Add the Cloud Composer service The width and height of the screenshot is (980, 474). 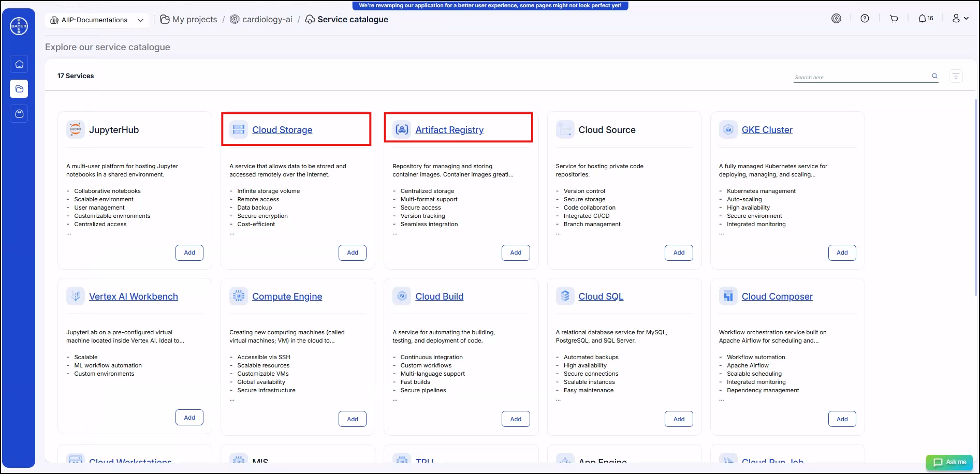[x=842, y=419]
